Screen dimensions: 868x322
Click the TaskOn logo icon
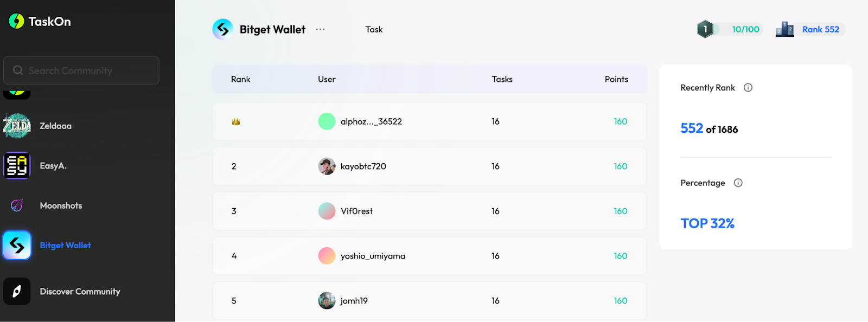(x=17, y=21)
